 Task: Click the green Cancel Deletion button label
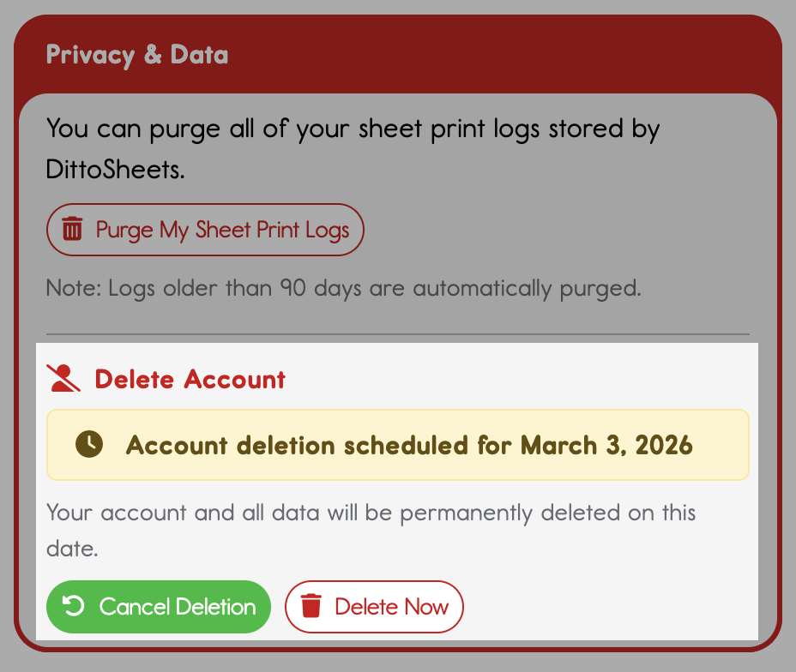click(177, 607)
